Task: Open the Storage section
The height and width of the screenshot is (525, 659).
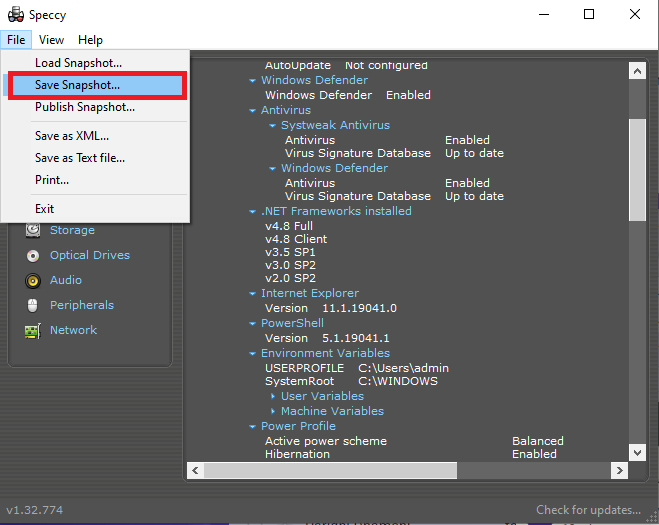Action: point(72,230)
